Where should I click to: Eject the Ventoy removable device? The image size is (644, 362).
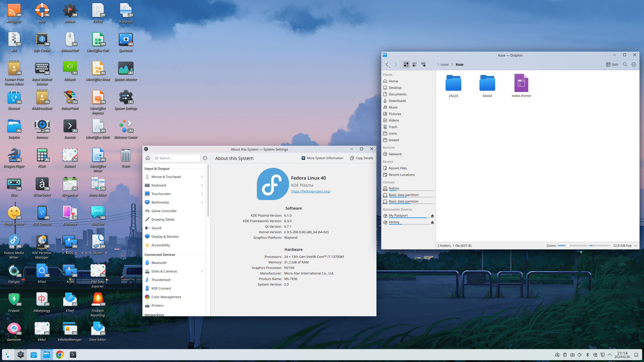pos(432,222)
